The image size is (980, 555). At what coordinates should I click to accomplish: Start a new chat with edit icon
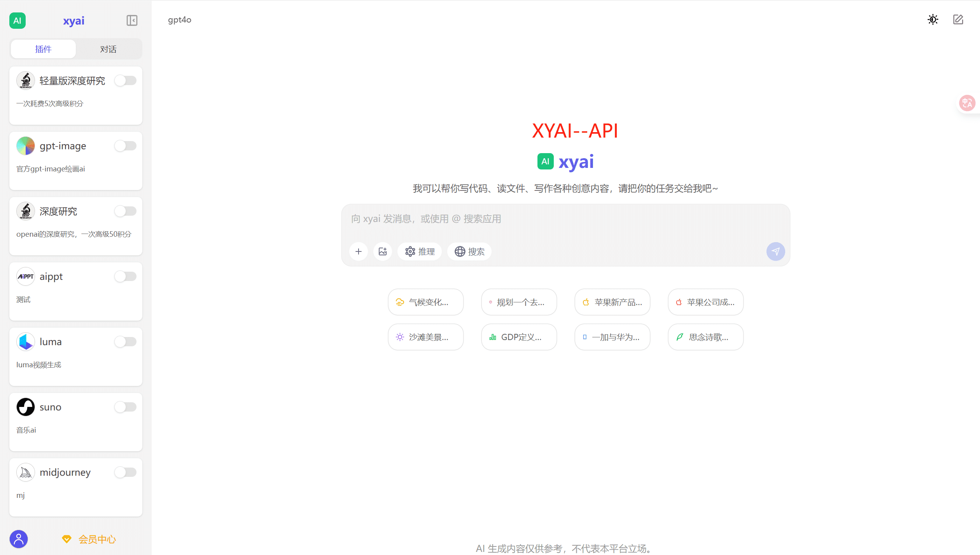pyautogui.click(x=958, y=19)
